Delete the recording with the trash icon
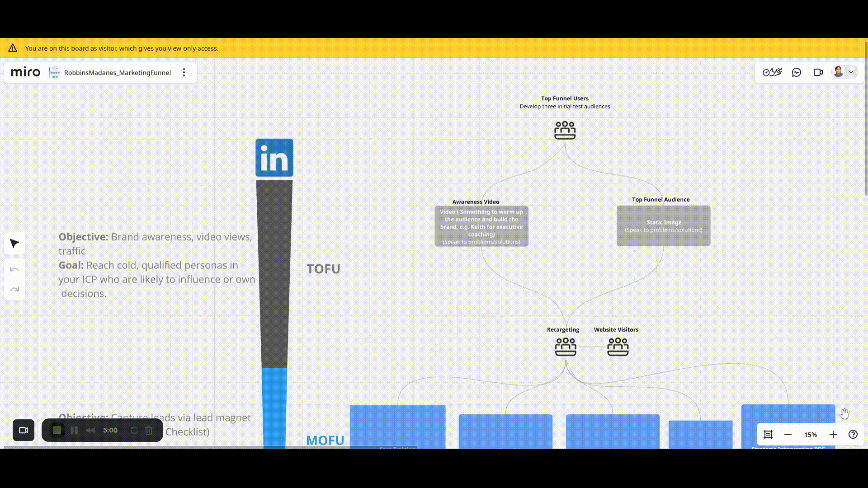 [149, 430]
